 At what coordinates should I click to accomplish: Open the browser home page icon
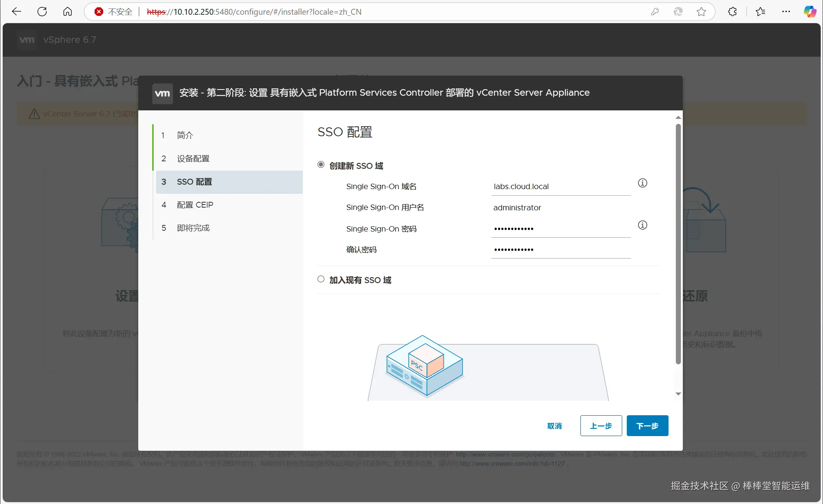pyautogui.click(x=68, y=12)
